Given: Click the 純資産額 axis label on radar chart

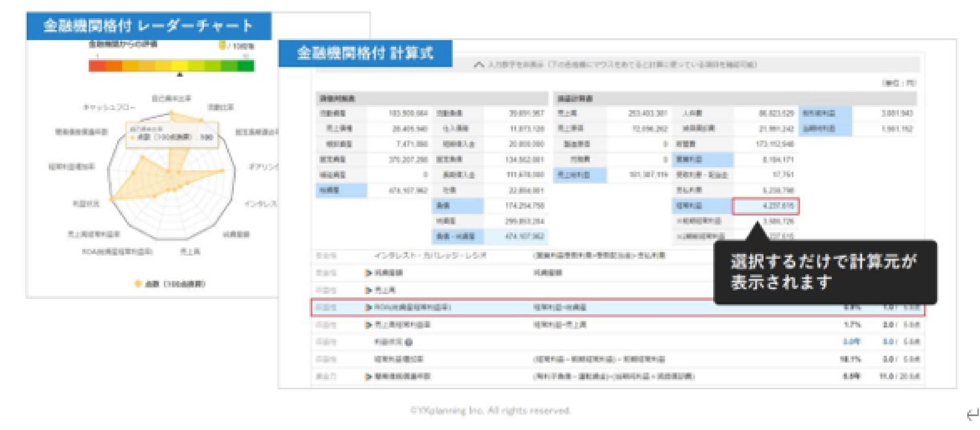Looking at the screenshot, I should point(236,235).
